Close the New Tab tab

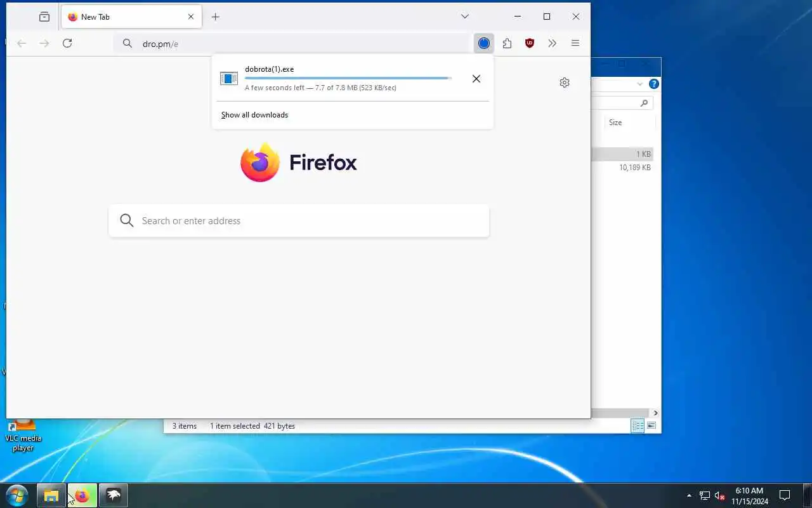[191, 17]
